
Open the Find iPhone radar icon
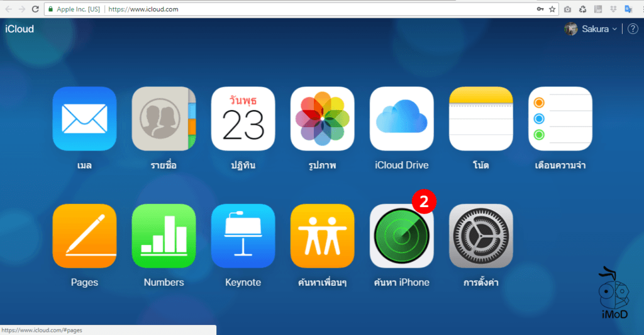click(401, 236)
